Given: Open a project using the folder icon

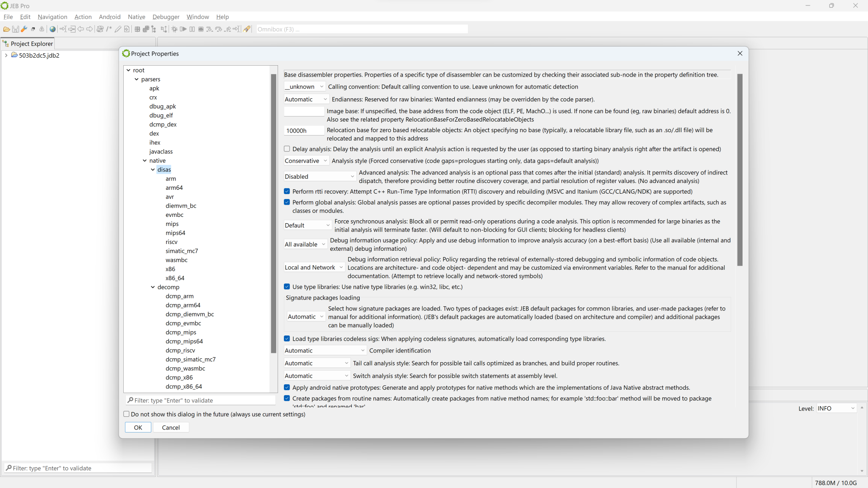Looking at the screenshot, I should pos(7,29).
